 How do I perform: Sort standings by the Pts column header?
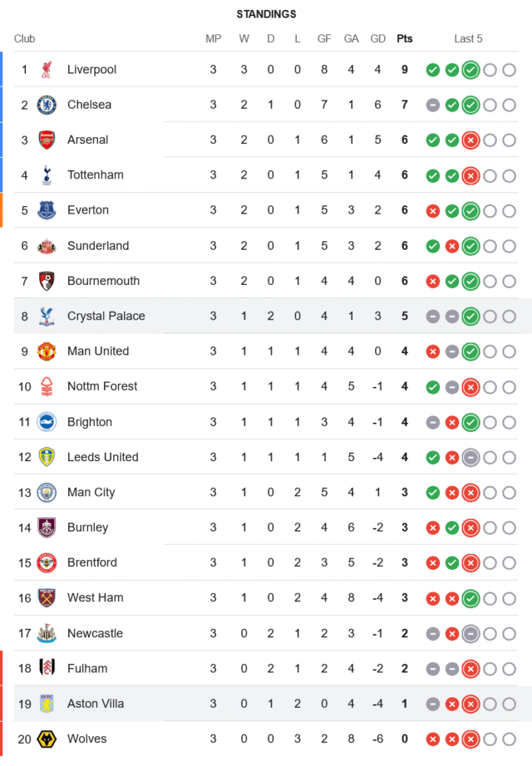click(x=404, y=39)
